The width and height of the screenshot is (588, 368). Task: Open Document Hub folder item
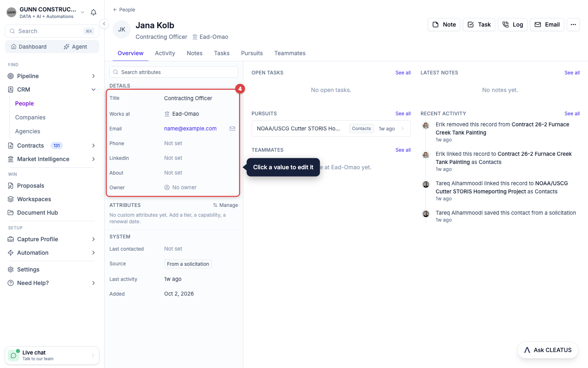point(52,213)
